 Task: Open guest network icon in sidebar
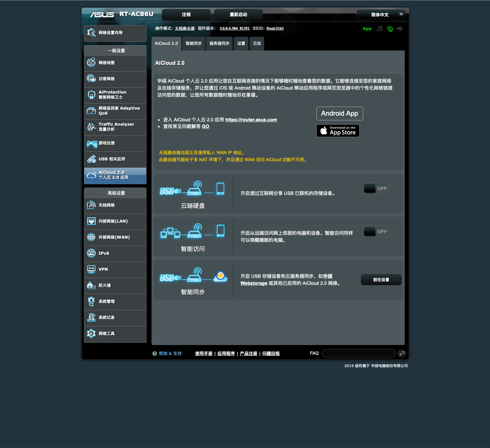(x=91, y=78)
